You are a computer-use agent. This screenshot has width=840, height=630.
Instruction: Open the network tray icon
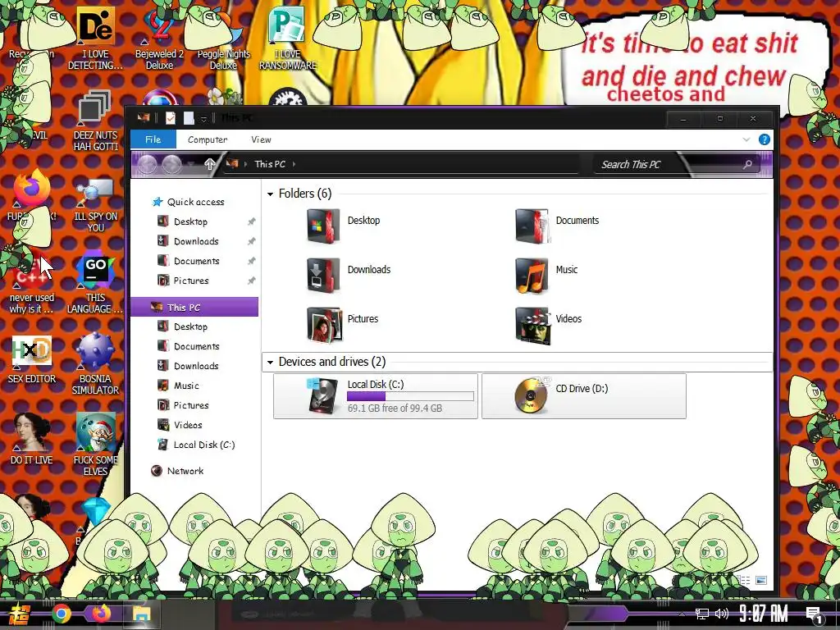coord(701,614)
